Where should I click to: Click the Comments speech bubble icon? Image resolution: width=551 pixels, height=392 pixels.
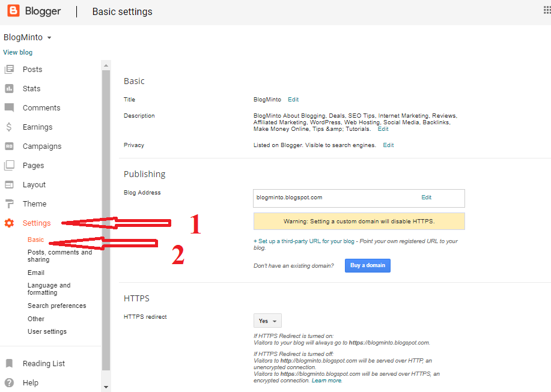[x=9, y=107]
